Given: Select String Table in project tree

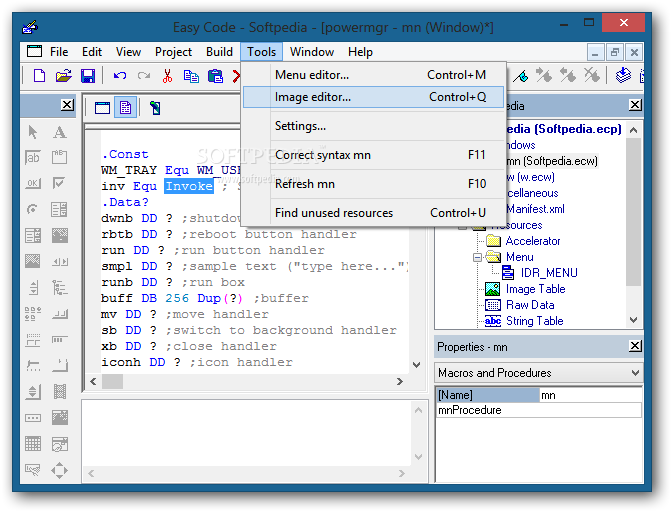Looking at the screenshot, I should coord(534,321).
